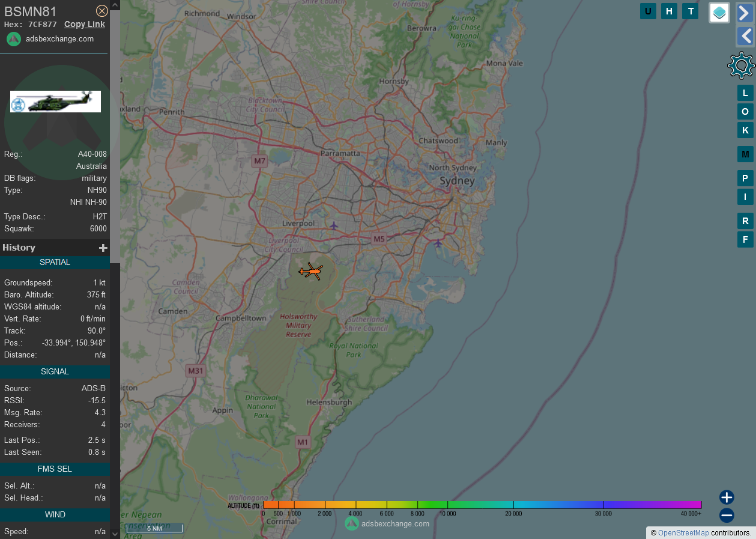Click the type description value H2T
The height and width of the screenshot is (539, 756).
pos(100,217)
